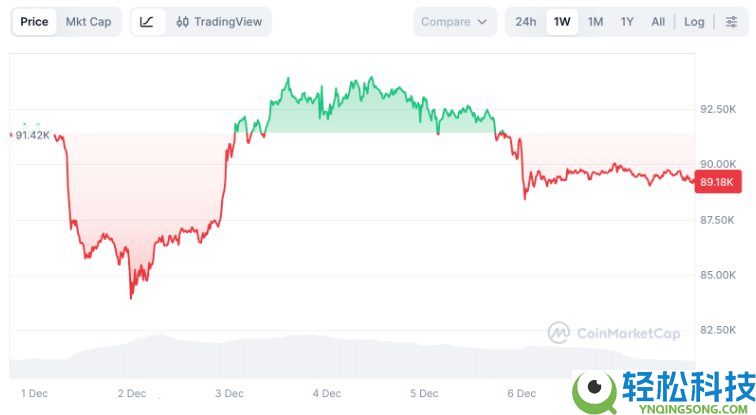
Task: Click the CoinMarketCap watermark logo
Action: 614,332
